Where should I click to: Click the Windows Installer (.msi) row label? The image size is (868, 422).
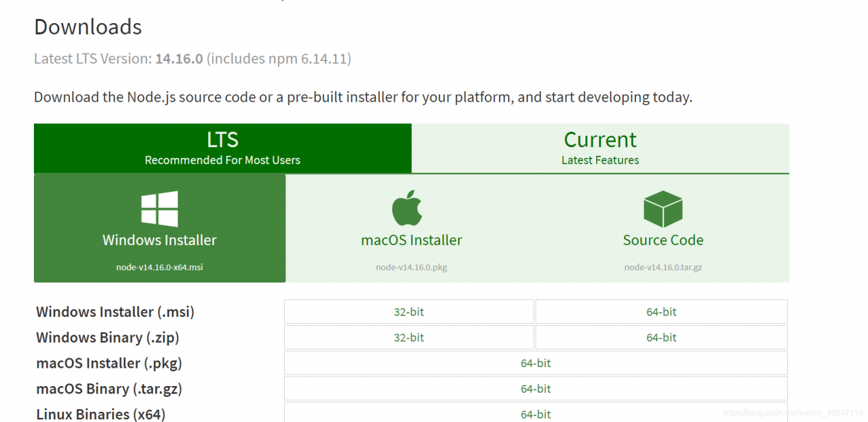point(115,312)
